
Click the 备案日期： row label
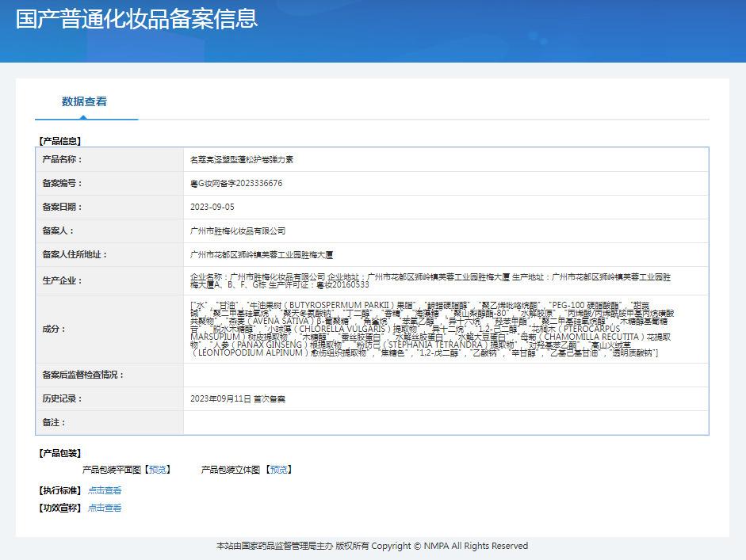point(63,207)
